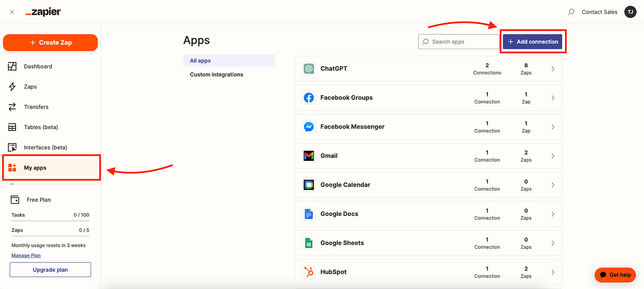
Task: Click the Google Calendar app icon
Action: click(309, 185)
